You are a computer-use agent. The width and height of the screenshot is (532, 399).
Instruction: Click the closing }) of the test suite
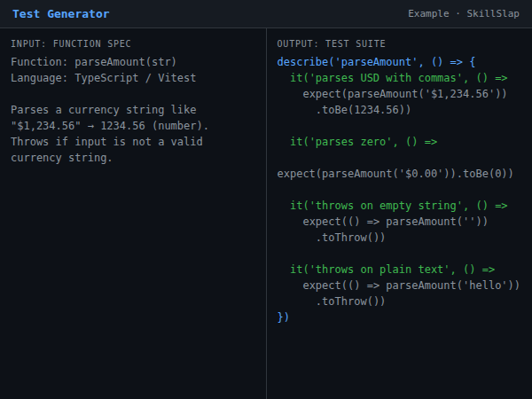(x=284, y=317)
